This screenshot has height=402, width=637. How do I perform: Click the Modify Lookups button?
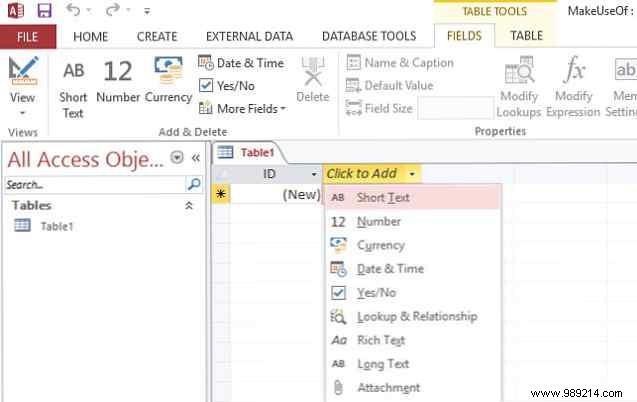coord(518,87)
